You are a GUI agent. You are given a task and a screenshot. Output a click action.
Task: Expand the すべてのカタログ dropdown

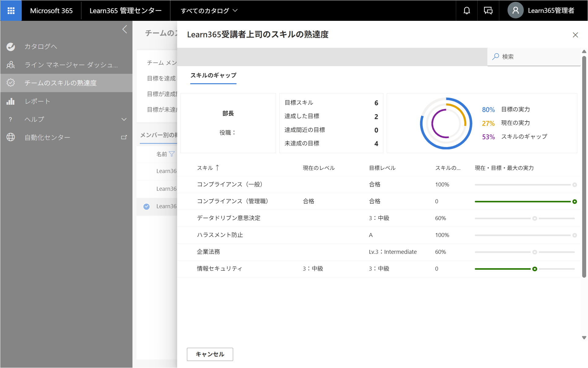(x=209, y=11)
